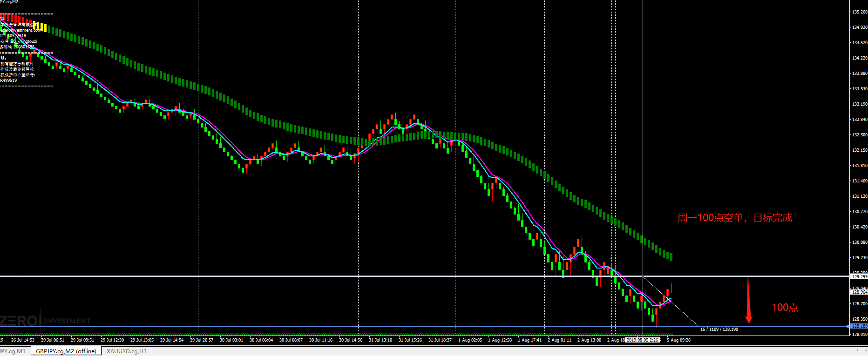Click the crosshair date label 2019.08.05 2:26
Viewport: 868px width, 356px height.
tap(643, 340)
